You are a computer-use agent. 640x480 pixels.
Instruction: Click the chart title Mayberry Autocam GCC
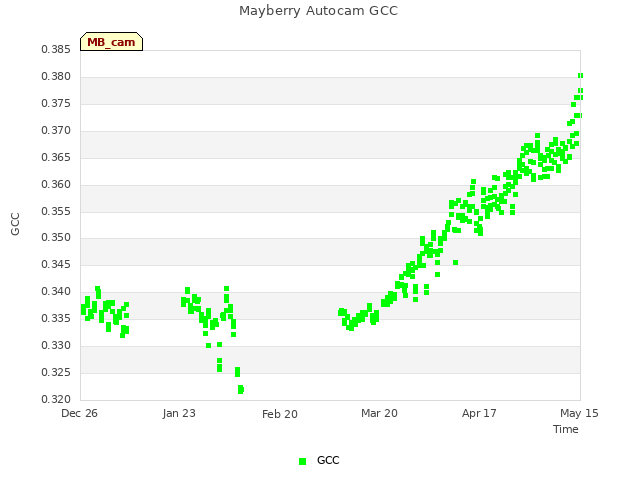click(318, 11)
